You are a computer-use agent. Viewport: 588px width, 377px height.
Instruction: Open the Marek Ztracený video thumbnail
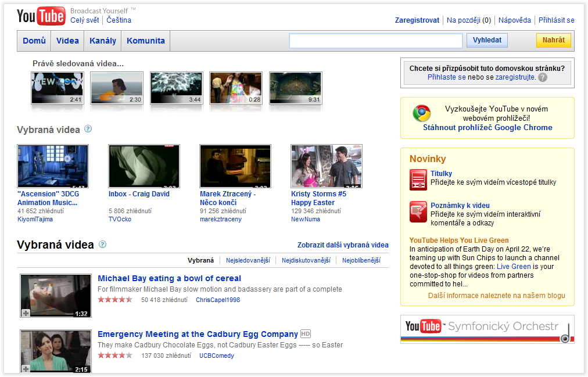tap(235, 166)
